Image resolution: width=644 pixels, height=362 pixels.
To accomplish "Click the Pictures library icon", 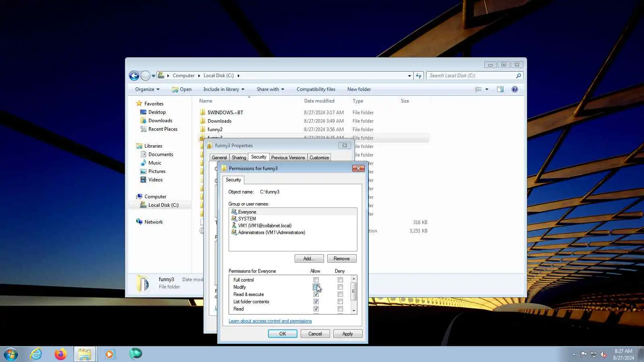I will [143, 171].
